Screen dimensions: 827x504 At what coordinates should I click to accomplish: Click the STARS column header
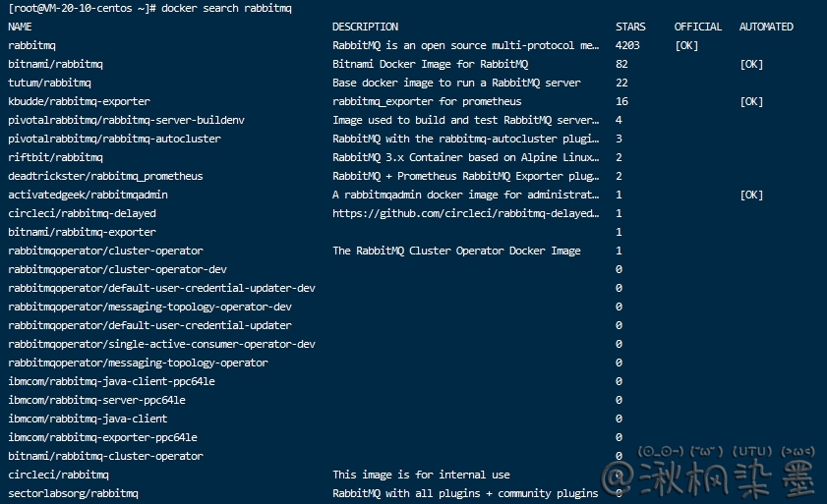pyautogui.click(x=630, y=27)
